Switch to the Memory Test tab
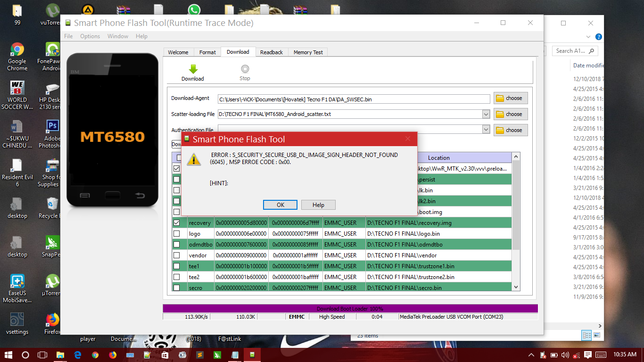Image resolution: width=644 pixels, height=362 pixels. [308, 52]
